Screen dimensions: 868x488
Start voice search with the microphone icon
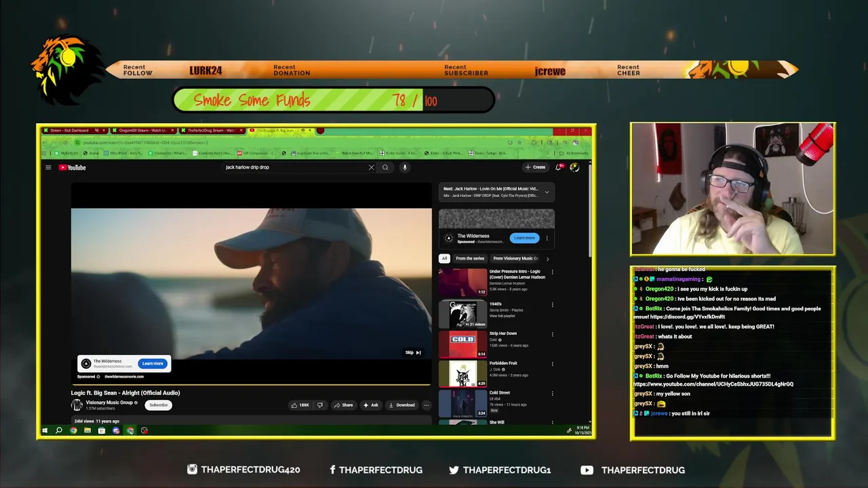click(x=404, y=167)
